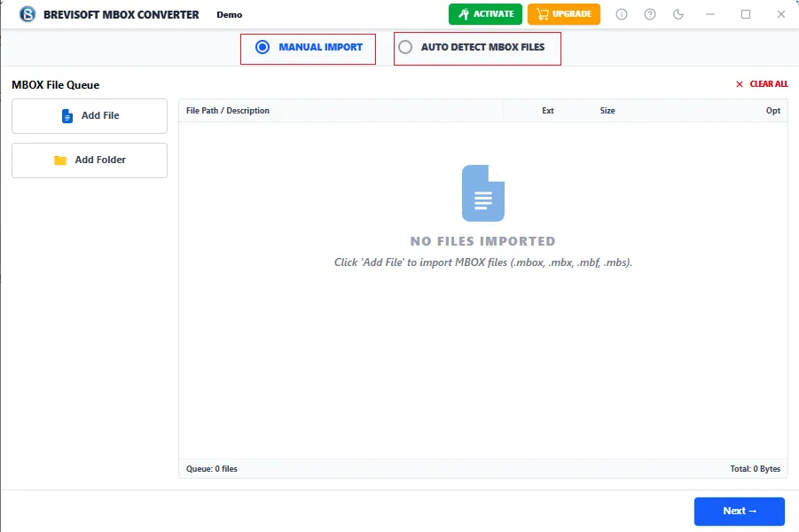
Task: Select the Manual Import radio option
Action: coord(308,49)
